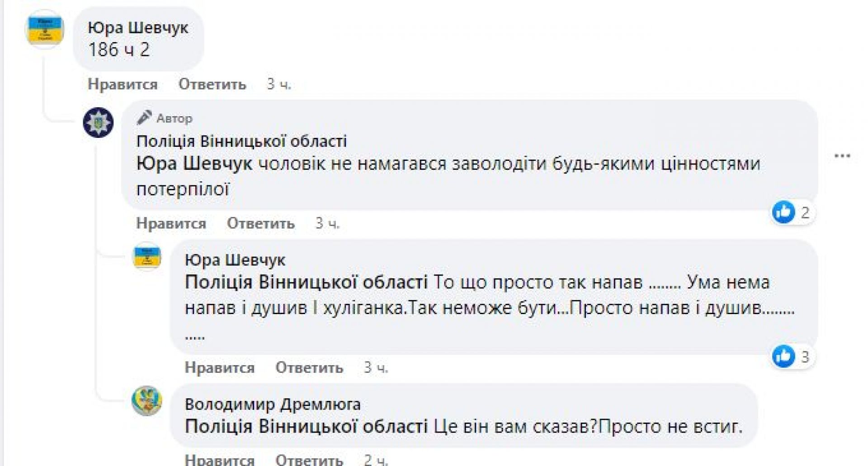Like the top "186 ч 2" comment
This screenshot has width=868, height=466.
122,85
